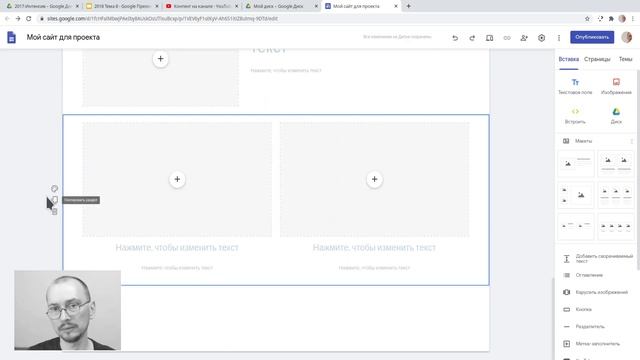This screenshot has width=640, height=360.
Task: Choose layout with two small and one large image
Action: pyautogui.click(x=576, y=195)
